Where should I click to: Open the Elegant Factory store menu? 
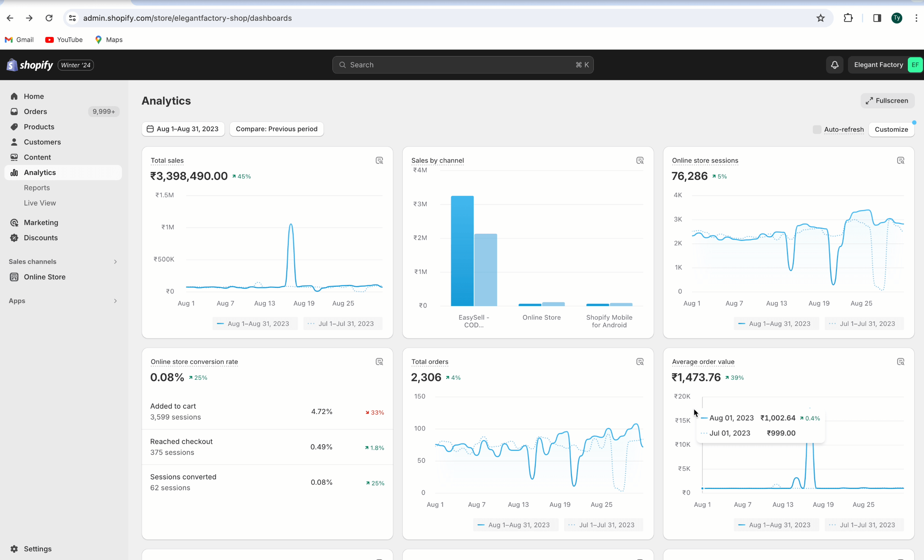pos(885,65)
